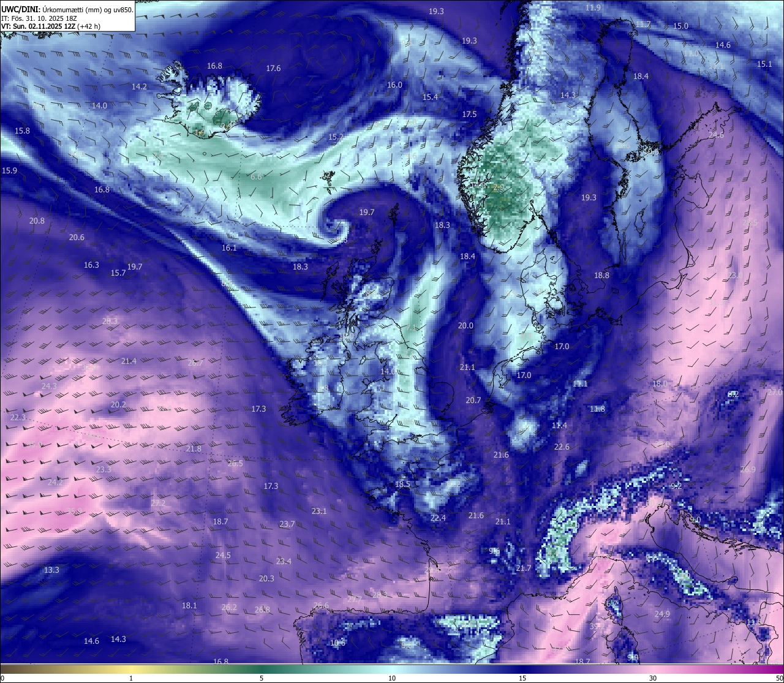
Task: Click the 22.6 value on the map
Action: [562, 447]
